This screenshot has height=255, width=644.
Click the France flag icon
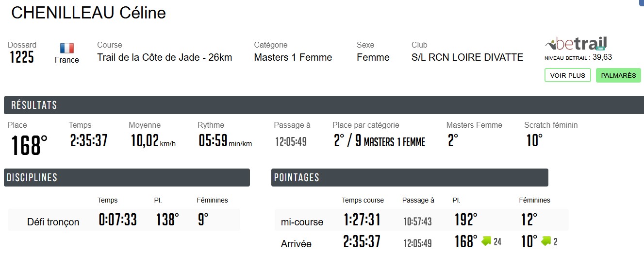(x=67, y=48)
